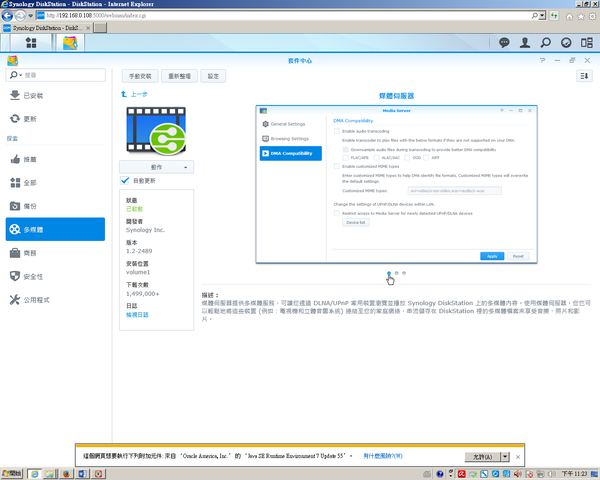This screenshot has height=480, width=600.
Task: Expand the 動作 action dropdown
Action: [x=156, y=166]
